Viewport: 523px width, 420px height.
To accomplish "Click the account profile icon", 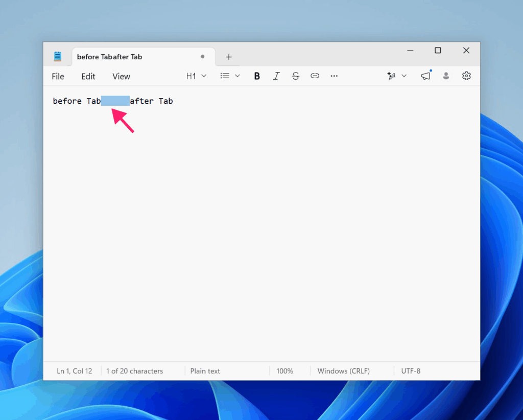I will [x=446, y=76].
